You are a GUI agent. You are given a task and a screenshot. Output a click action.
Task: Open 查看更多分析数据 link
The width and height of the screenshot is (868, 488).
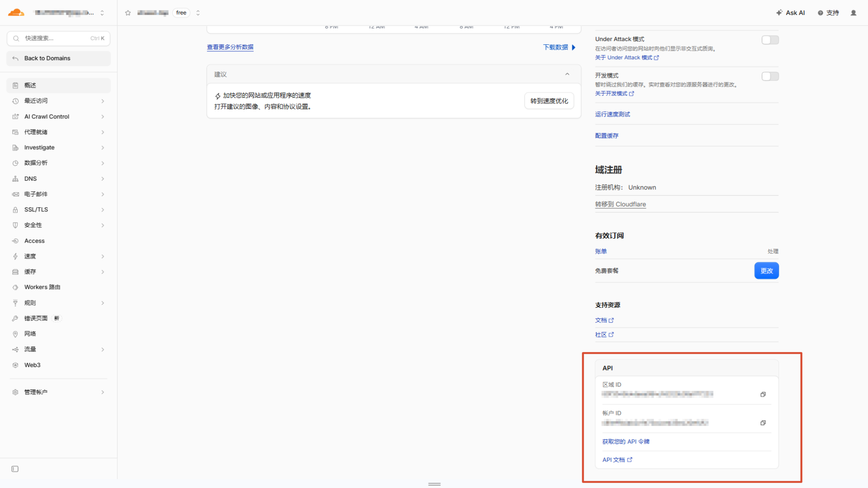click(x=230, y=47)
